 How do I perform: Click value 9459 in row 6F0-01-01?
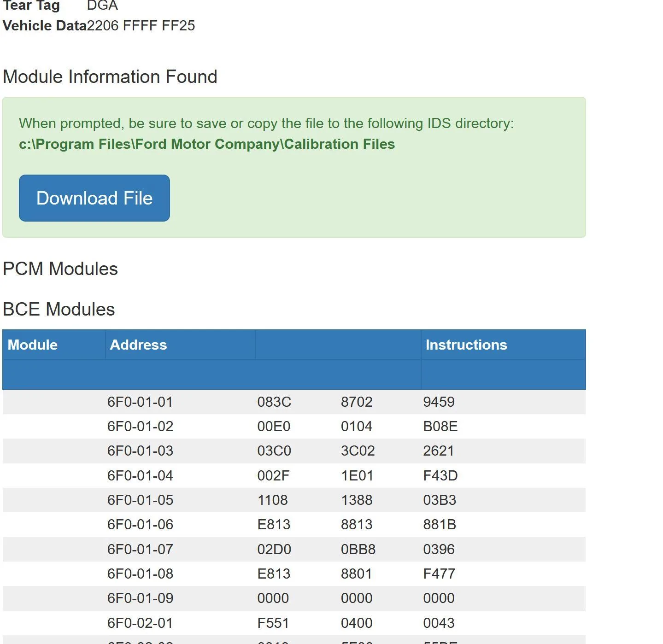[439, 402]
